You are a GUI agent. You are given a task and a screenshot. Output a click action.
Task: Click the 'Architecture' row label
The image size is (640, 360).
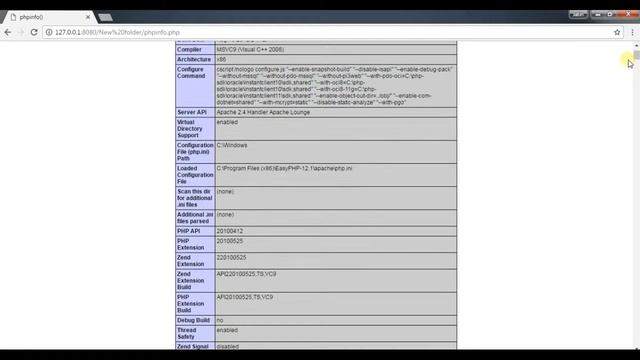[x=194, y=59]
